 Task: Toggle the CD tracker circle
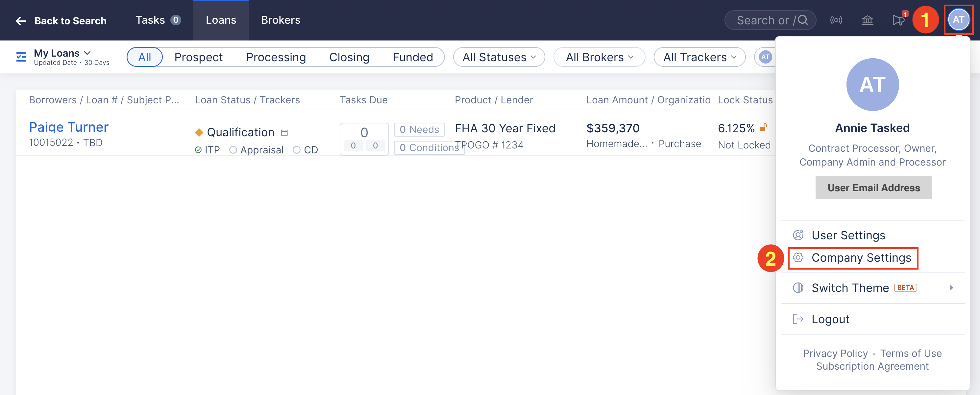[296, 150]
